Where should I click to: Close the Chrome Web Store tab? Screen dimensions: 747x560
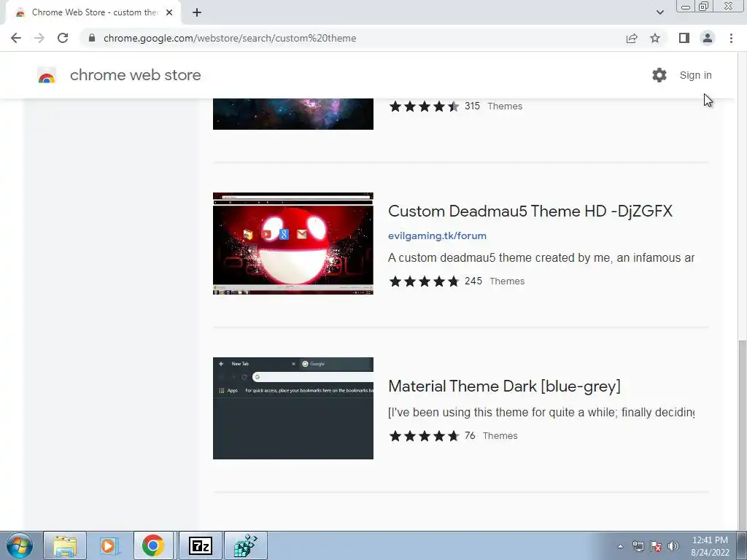click(x=169, y=12)
